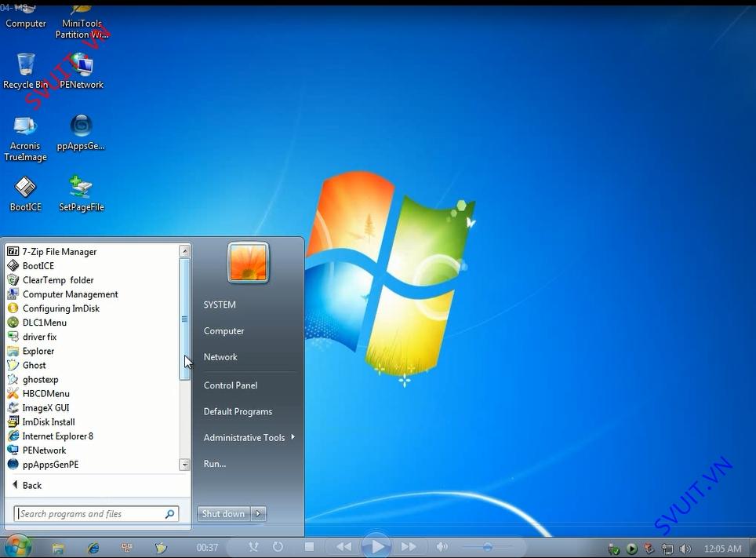Open BootICE desktop shortcut

(26, 194)
